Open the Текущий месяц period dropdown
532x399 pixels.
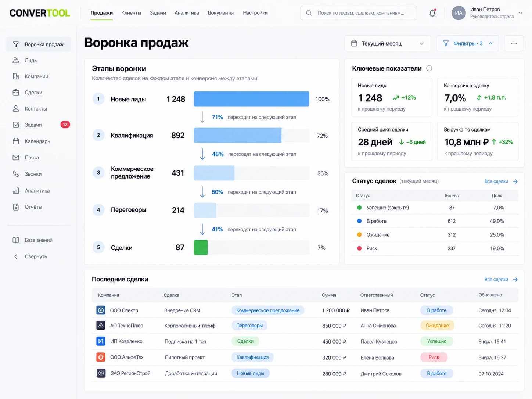(x=388, y=43)
